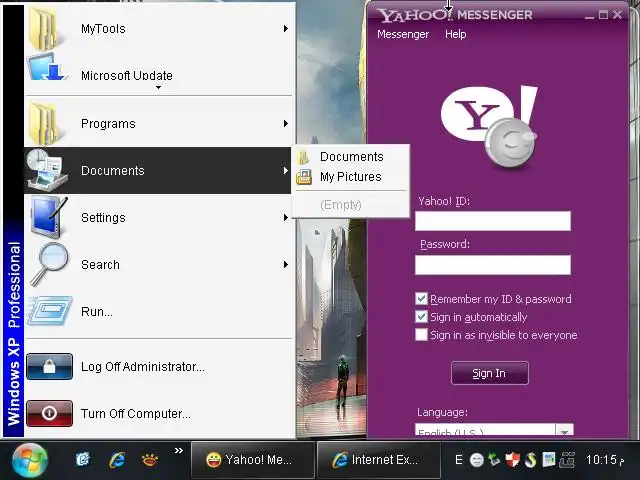Click the Search label in Start menu
This screenshot has width=640, height=480.
pyautogui.click(x=100, y=264)
